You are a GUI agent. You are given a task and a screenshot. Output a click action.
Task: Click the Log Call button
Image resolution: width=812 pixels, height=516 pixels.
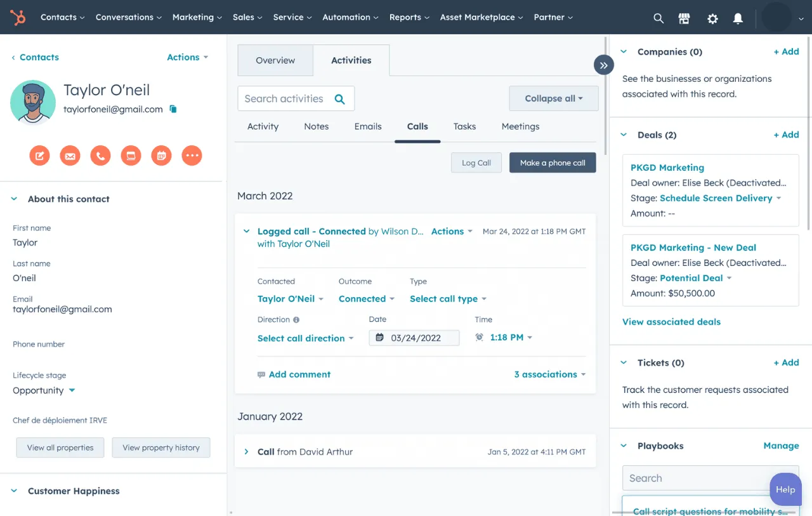tap(476, 162)
